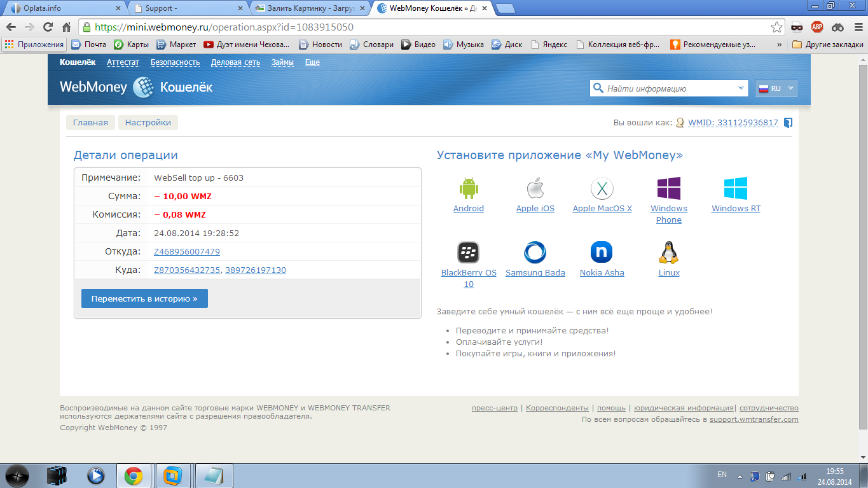Click the logout door icon beside WMID

(x=789, y=123)
